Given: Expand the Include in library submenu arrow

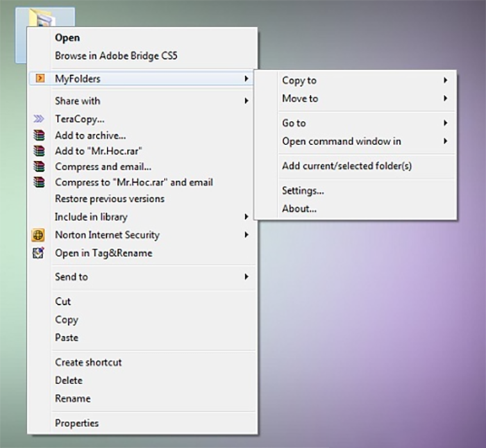Looking at the screenshot, I should pyautogui.click(x=246, y=217).
